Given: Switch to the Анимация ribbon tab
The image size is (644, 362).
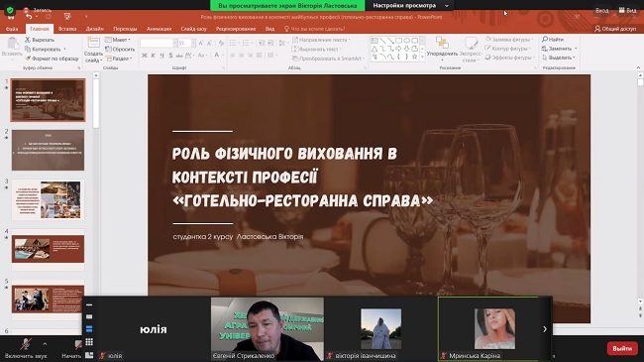Looking at the screenshot, I should (159, 29).
